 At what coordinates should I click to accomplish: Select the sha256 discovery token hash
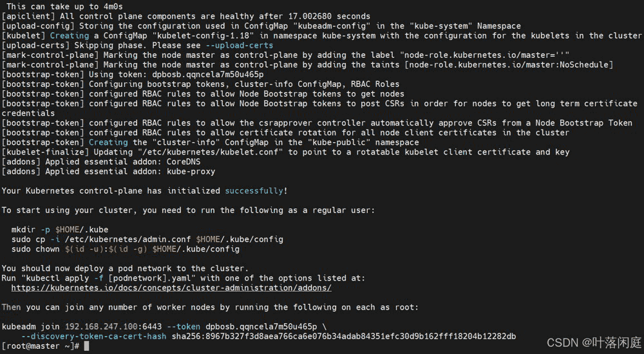tap(344, 337)
